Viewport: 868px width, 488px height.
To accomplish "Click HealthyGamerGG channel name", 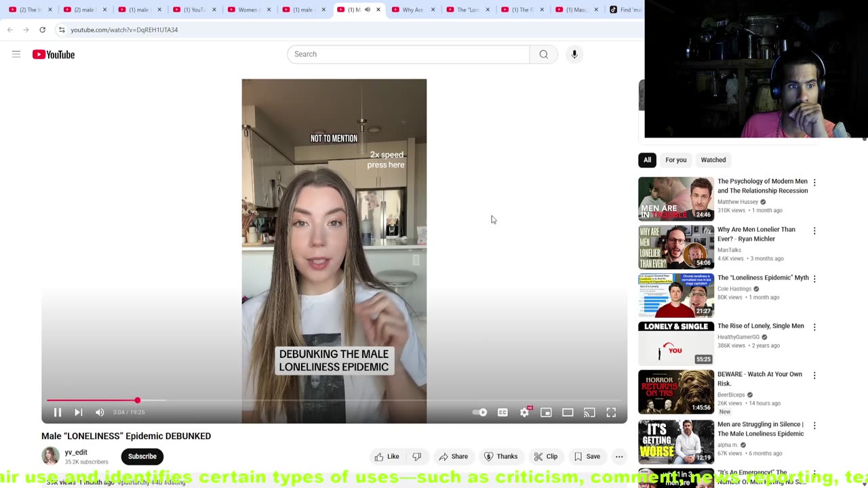I will click(x=738, y=337).
